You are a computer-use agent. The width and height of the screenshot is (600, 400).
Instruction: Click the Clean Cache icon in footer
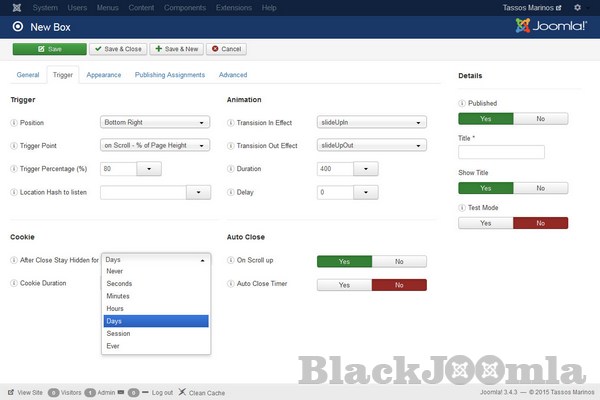click(x=182, y=392)
